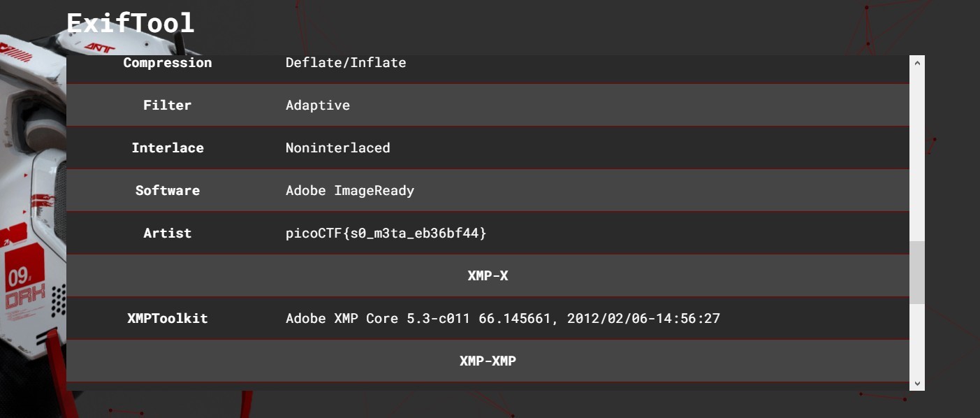Image resolution: width=980 pixels, height=418 pixels.
Task: Click the vertical scrollbar thumb
Action: [x=917, y=273]
